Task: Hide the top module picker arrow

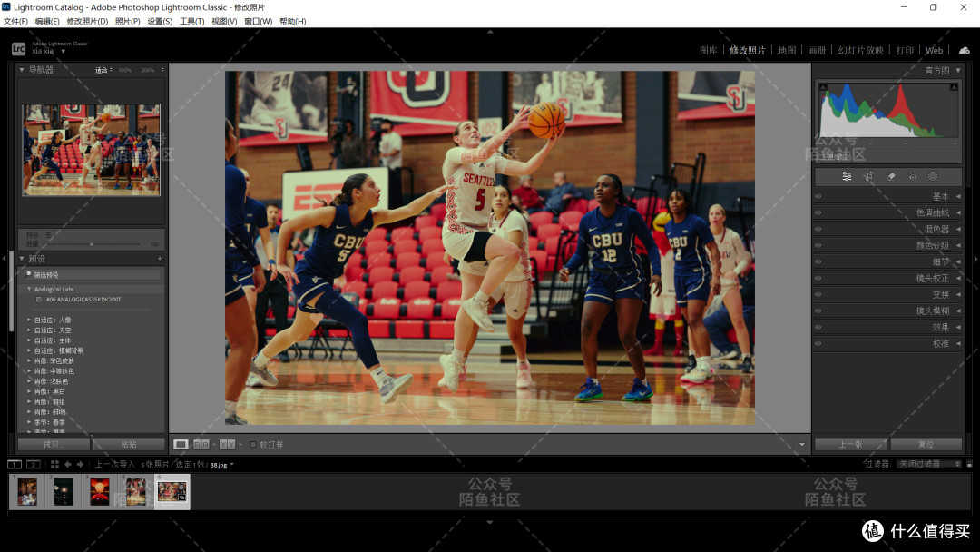Action: click(490, 31)
